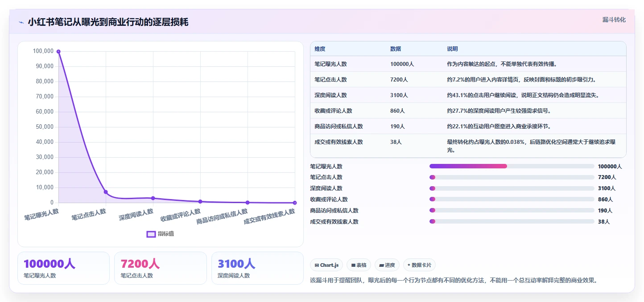
Task: Click table value 3100人
Action: click(x=399, y=95)
